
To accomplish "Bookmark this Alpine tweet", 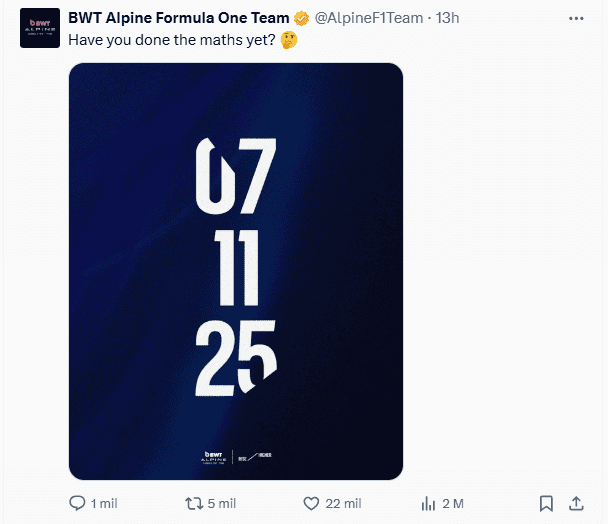I will pos(546,503).
